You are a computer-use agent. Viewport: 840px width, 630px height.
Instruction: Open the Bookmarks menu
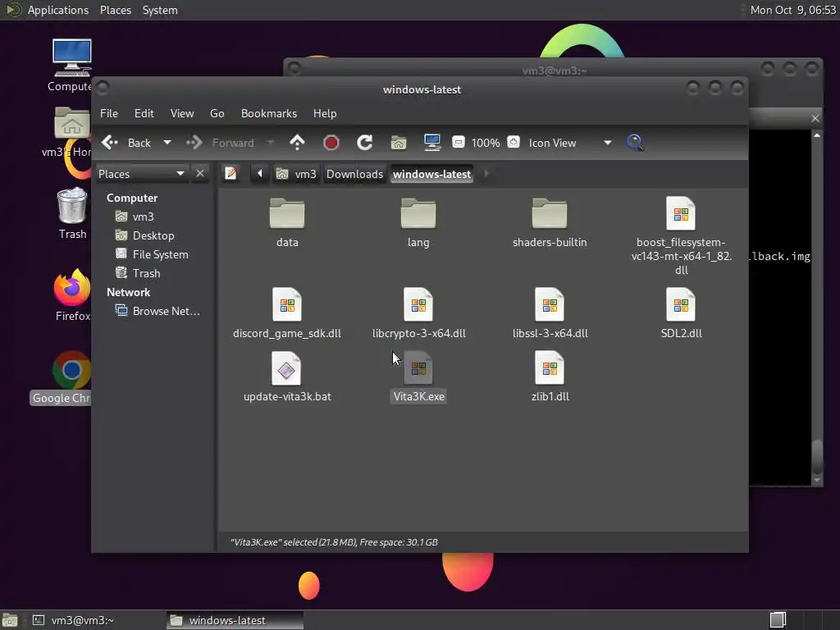click(269, 113)
